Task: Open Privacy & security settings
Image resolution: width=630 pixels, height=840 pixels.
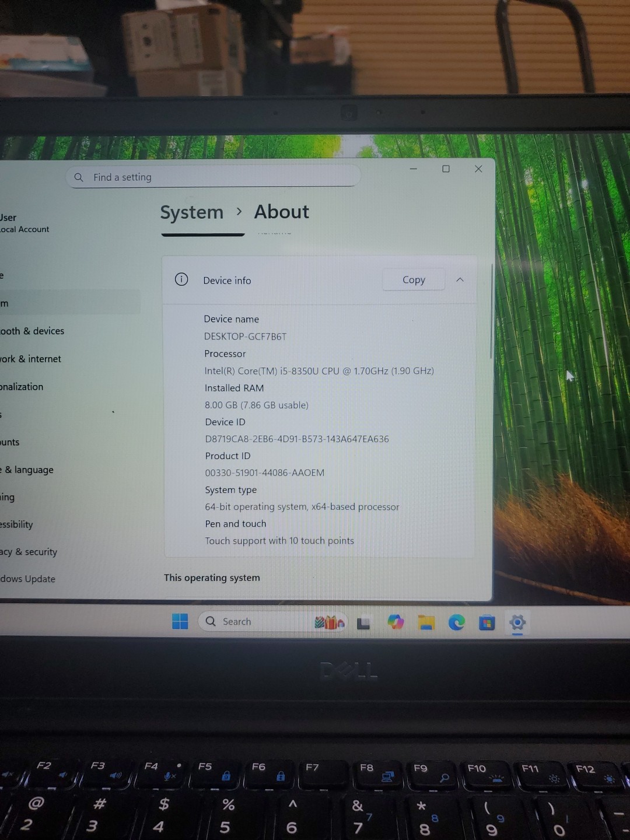Action: click(29, 552)
